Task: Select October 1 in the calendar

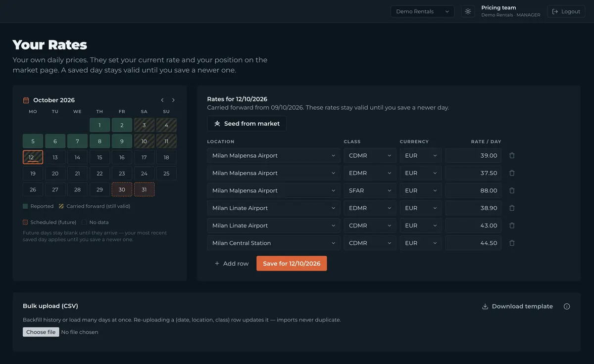Action: [x=99, y=126]
